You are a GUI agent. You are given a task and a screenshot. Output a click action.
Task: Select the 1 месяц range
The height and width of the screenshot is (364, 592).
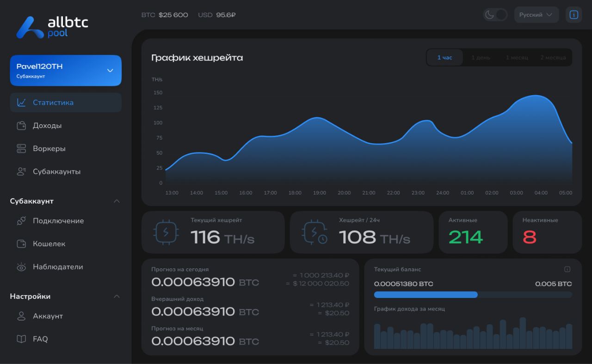[517, 58]
